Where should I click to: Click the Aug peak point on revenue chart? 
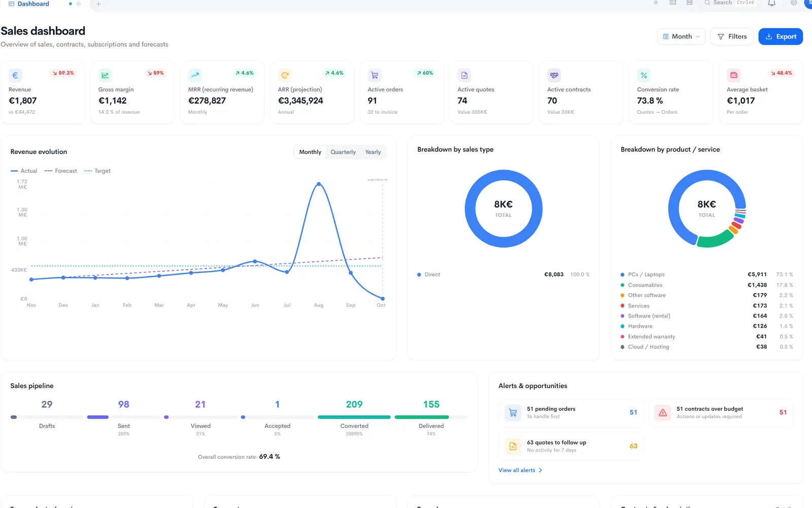319,184
